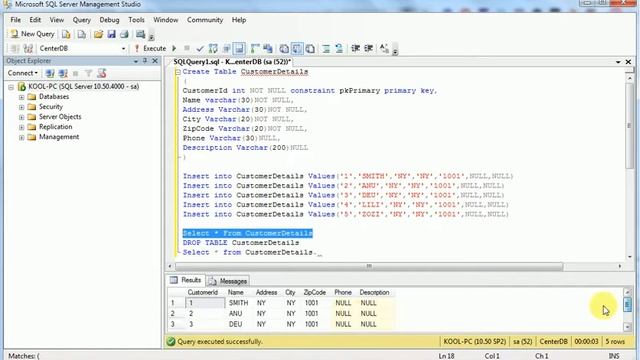Select the Security folder in tree
Image resolution: width=640 pixels, height=360 pixels.
pyautogui.click(x=51, y=107)
